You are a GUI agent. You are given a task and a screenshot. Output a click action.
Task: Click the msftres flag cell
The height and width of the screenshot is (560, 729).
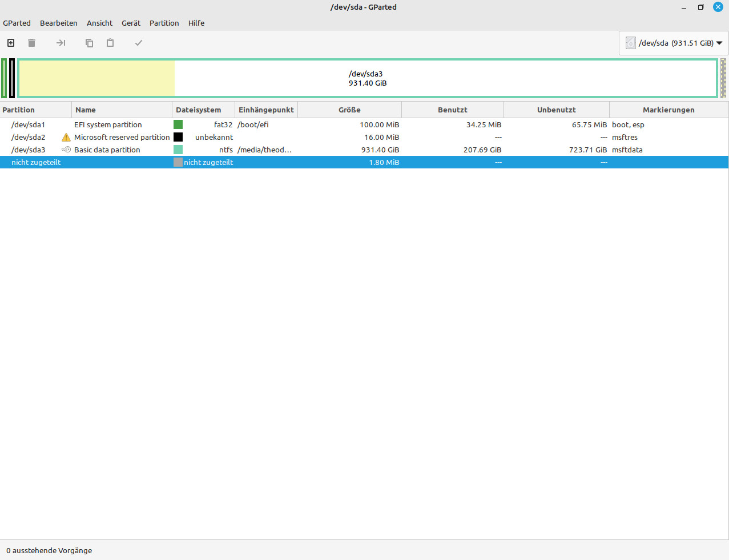tap(625, 137)
